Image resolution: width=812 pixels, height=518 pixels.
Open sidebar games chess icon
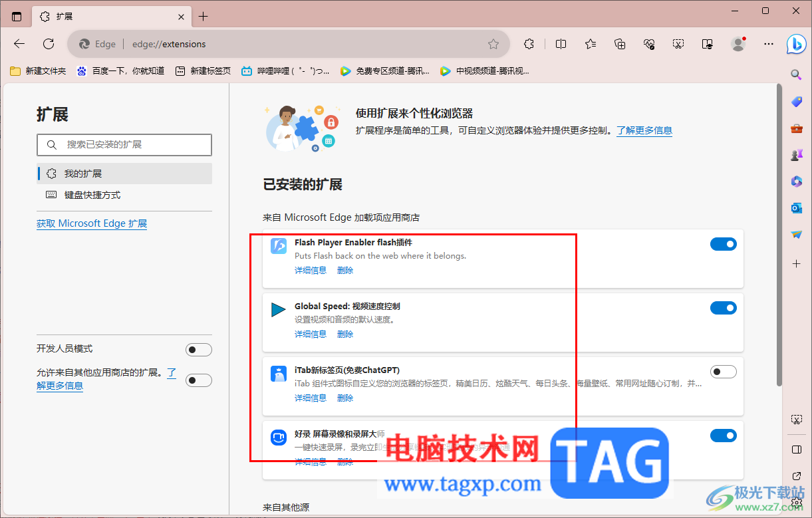(x=796, y=155)
